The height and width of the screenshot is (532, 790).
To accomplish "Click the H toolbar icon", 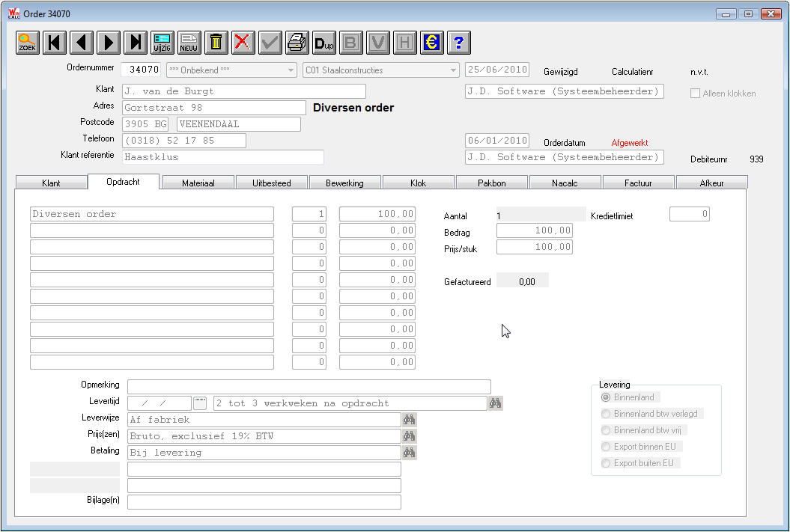I will (405, 43).
